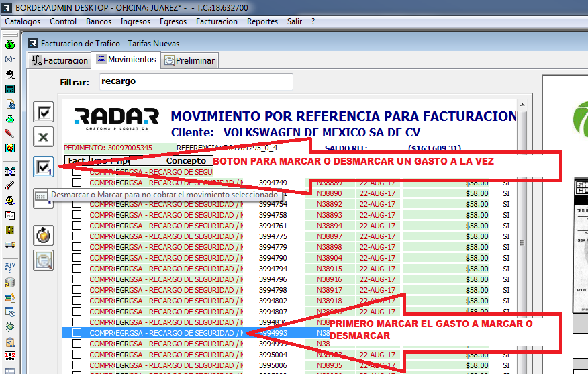Click the database cylinder sidebar icon
This screenshot has height=374, width=588.
tap(10, 283)
